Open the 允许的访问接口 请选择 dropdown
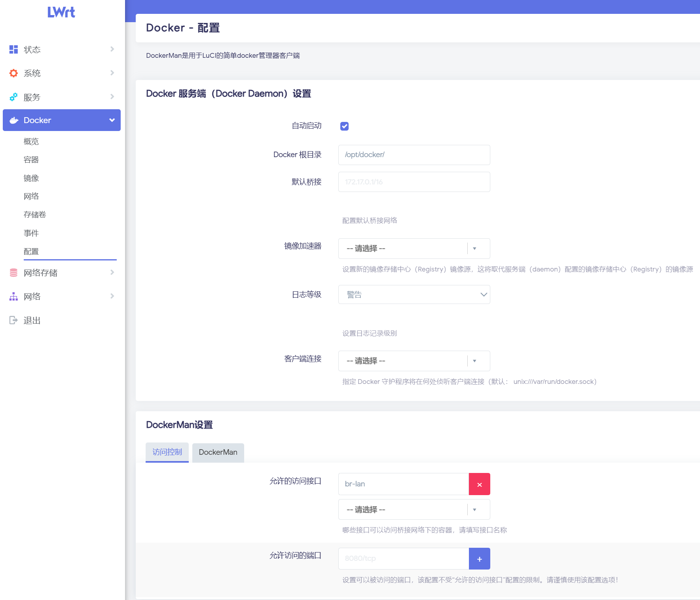700x600 pixels. 414,509
